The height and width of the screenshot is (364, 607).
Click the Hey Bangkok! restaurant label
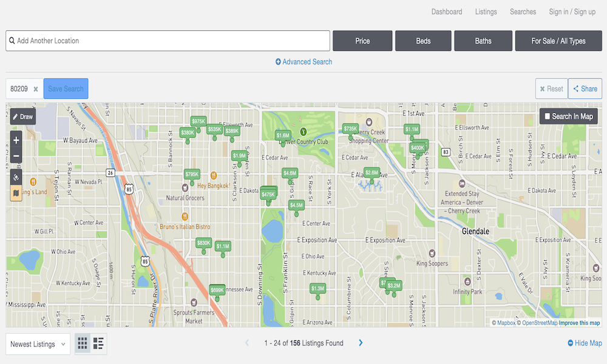[x=214, y=186]
